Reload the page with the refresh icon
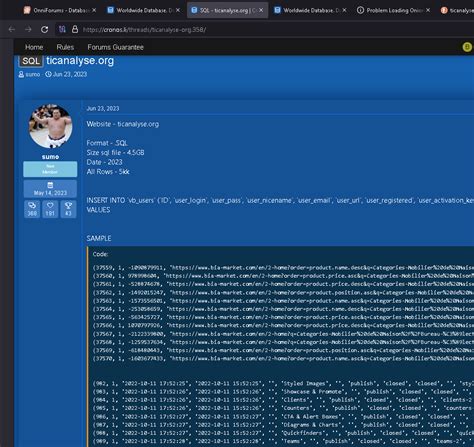The height and width of the screenshot is (447, 474). point(45,30)
